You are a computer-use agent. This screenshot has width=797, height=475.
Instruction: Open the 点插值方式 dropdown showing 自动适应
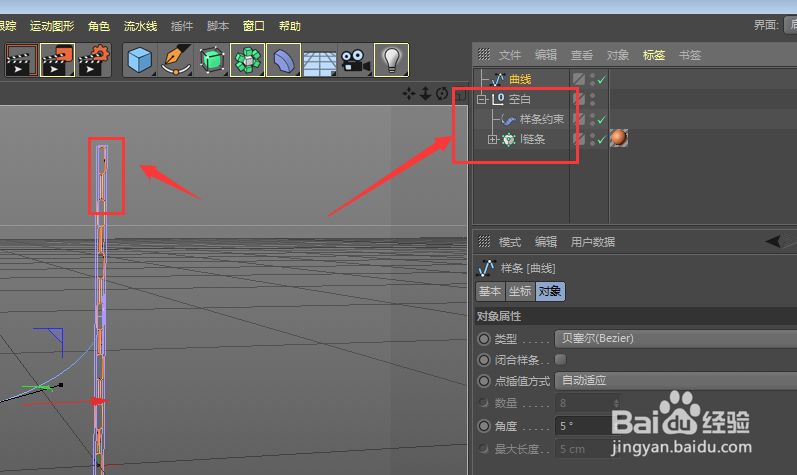676,381
